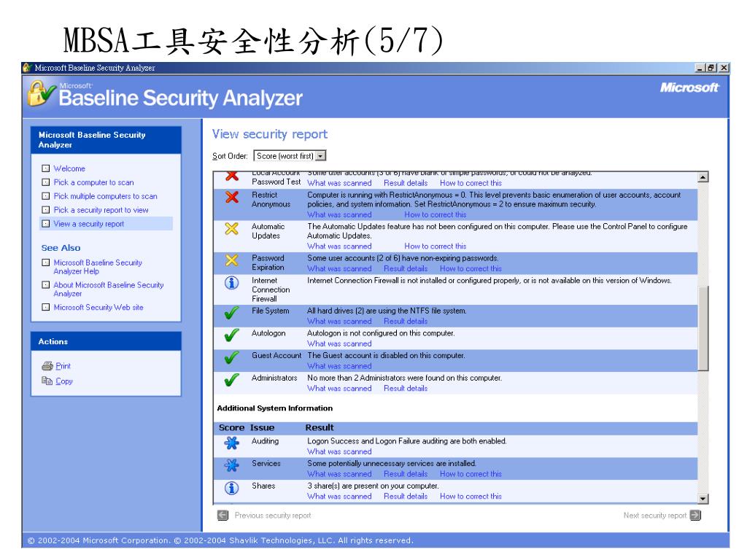
Task: Click green check icon for Autologon
Action: [x=231, y=335]
